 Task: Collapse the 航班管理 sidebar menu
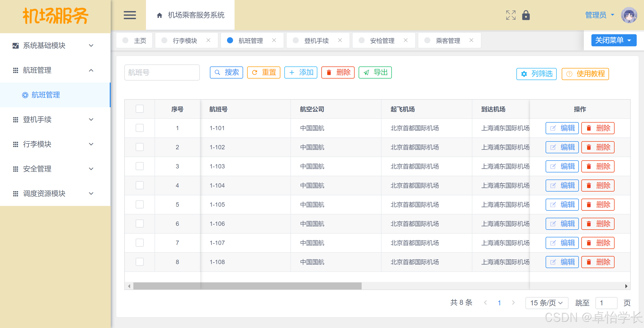click(x=55, y=70)
